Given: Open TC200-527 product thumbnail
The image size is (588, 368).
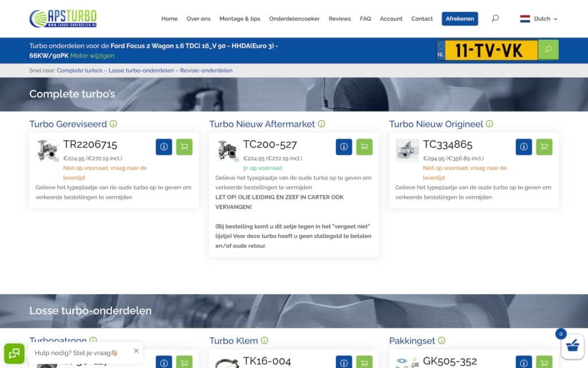Looking at the screenshot, I should pos(227,150).
